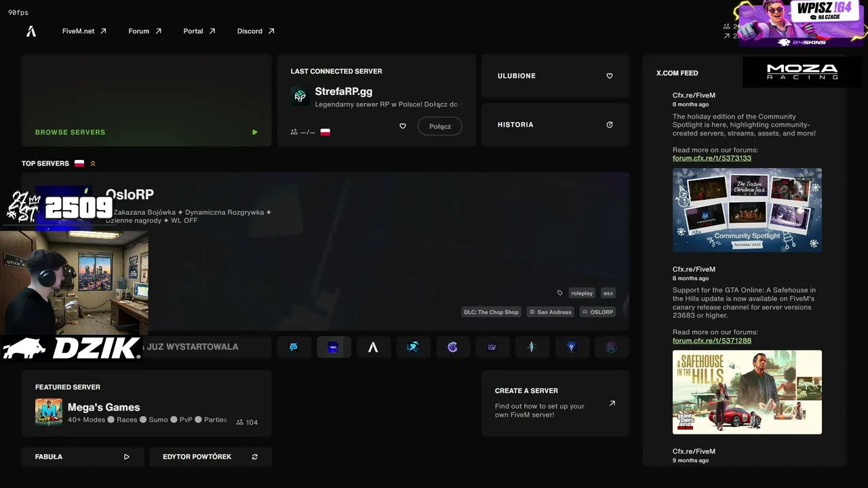The image size is (868, 488).
Task: Click the players icon on the StrefaRP.gg card
Action: [x=294, y=132]
